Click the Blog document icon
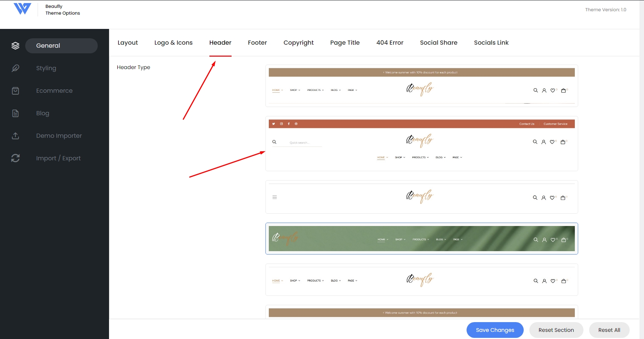Image resolution: width=644 pixels, height=339 pixels. [15, 113]
